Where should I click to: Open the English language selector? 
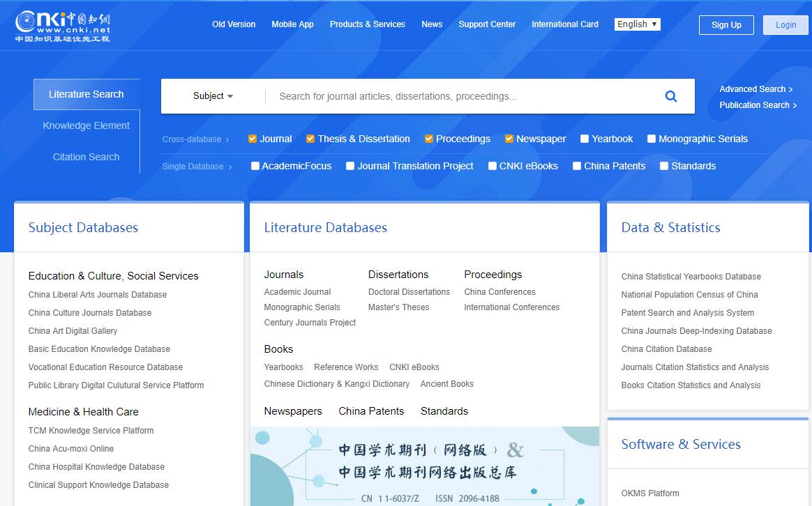click(x=637, y=24)
